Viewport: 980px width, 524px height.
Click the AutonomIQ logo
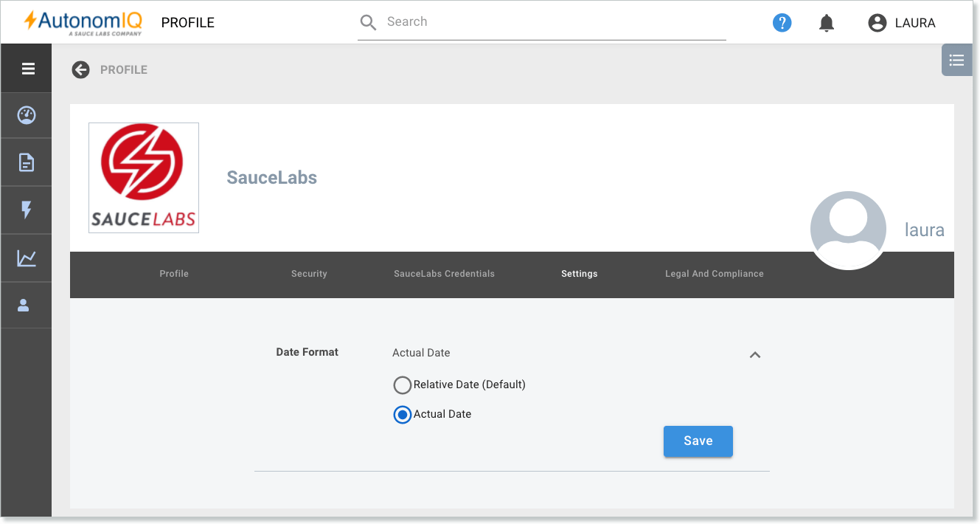(x=83, y=22)
